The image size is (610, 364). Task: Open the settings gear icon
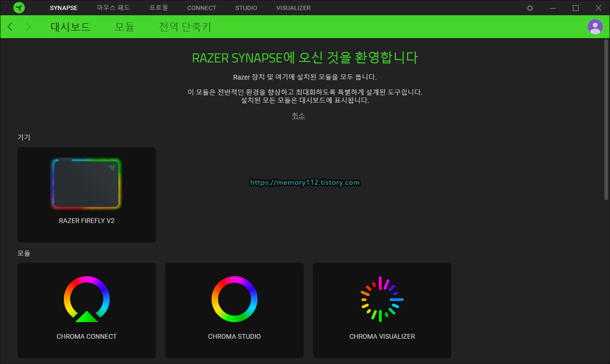point(530,8)
